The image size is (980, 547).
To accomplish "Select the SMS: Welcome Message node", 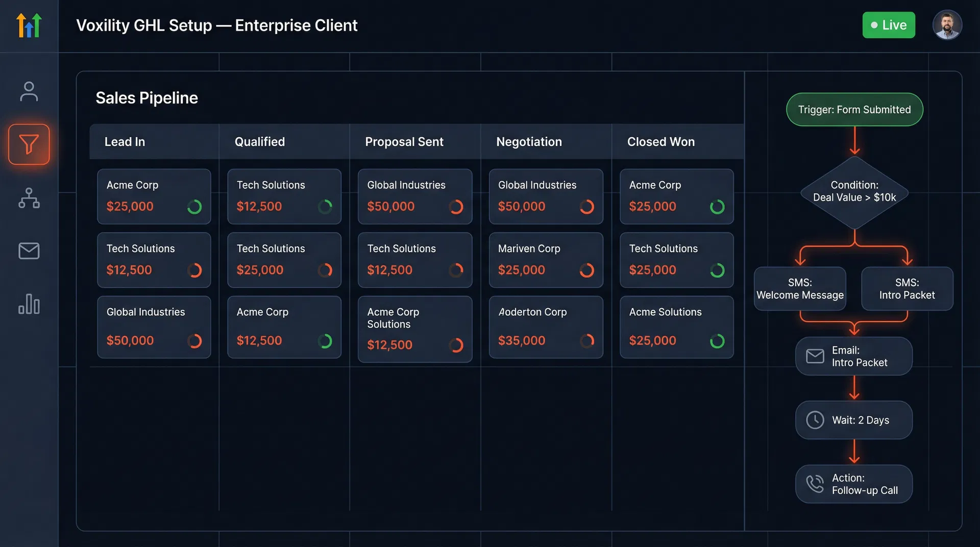I will 799,288.
